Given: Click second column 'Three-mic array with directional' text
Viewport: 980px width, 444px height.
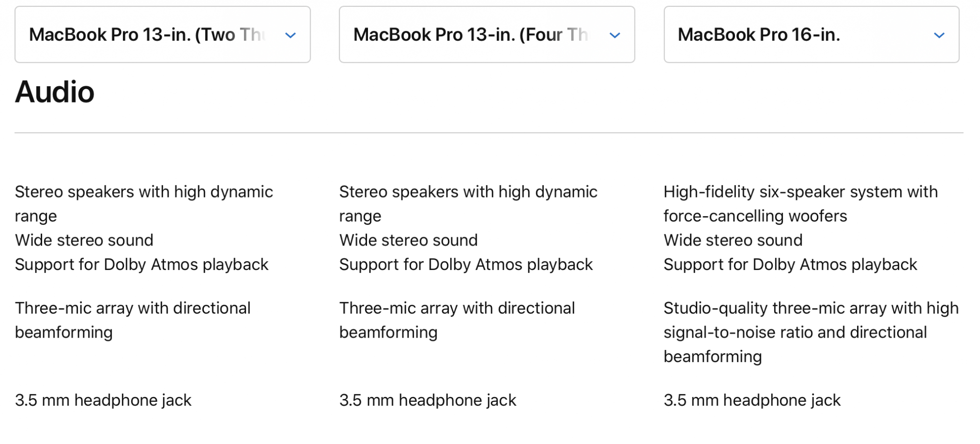Looking at the screenshot, I should 457,308.
